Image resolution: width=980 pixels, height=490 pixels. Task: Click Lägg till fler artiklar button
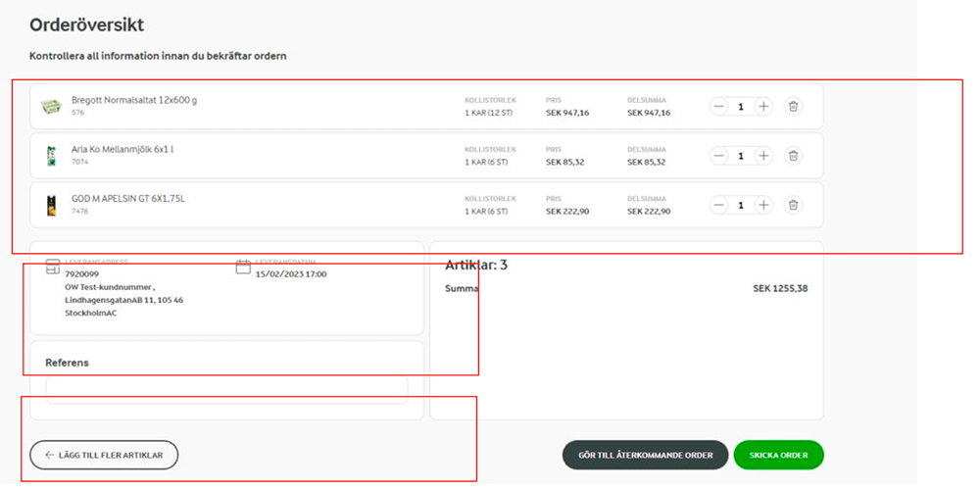coord(104,455)
